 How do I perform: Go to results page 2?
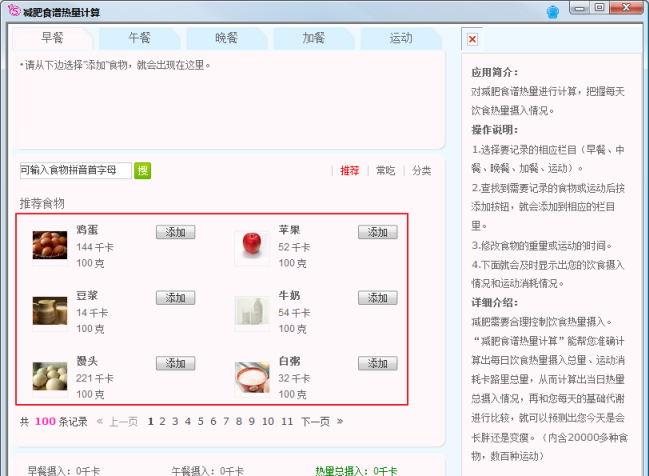tap(162, 421)
